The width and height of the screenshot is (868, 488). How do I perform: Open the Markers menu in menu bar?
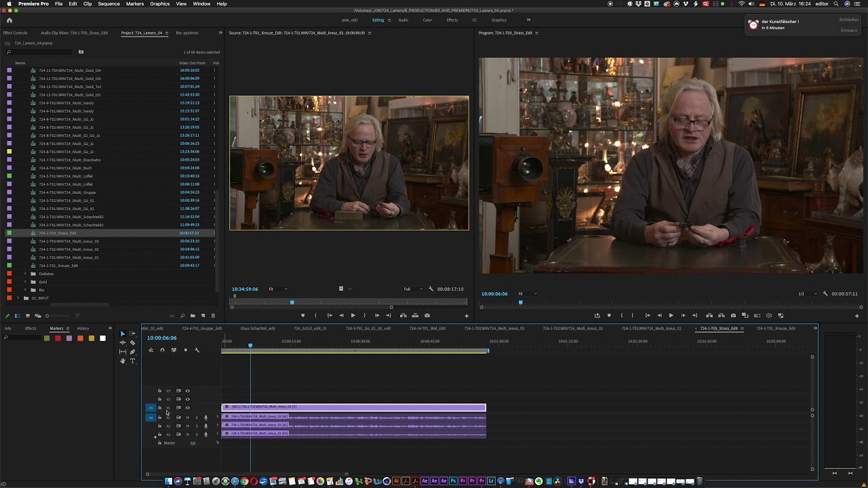pos(135,4)
